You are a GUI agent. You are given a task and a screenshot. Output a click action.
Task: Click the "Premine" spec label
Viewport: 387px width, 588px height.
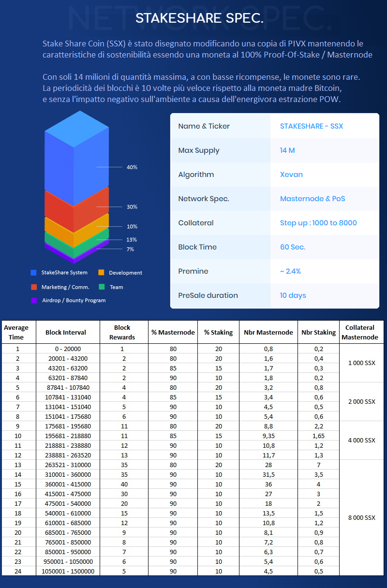coord(193,271)
